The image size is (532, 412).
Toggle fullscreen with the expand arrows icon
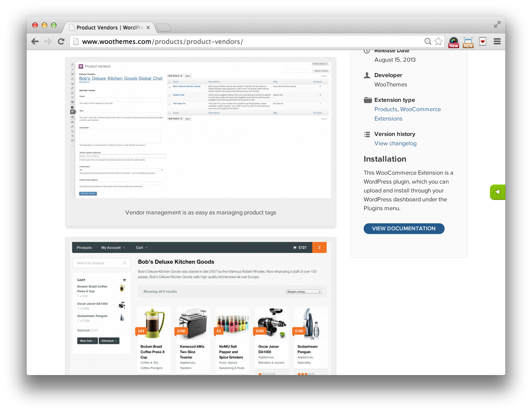[x=497, y=25]
